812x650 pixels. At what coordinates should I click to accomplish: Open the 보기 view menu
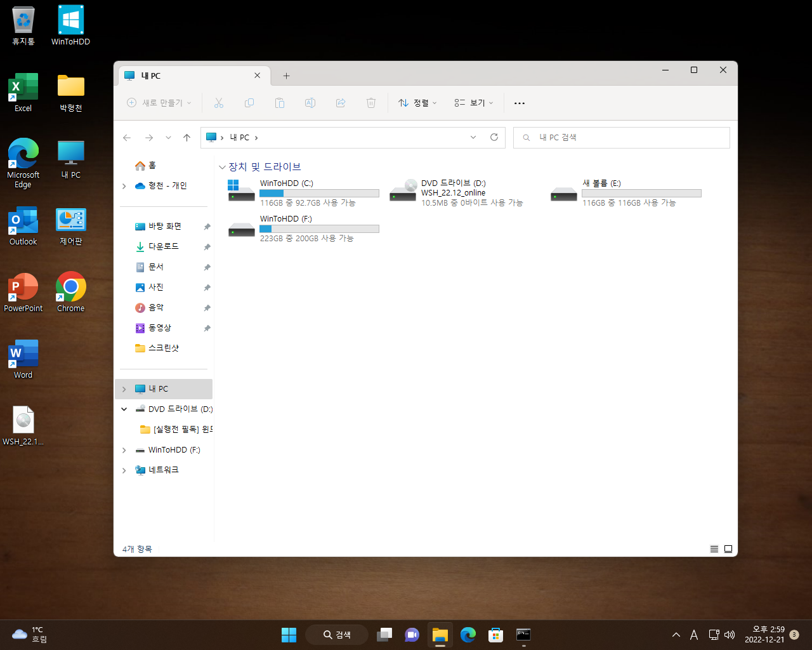click(474, 103)
